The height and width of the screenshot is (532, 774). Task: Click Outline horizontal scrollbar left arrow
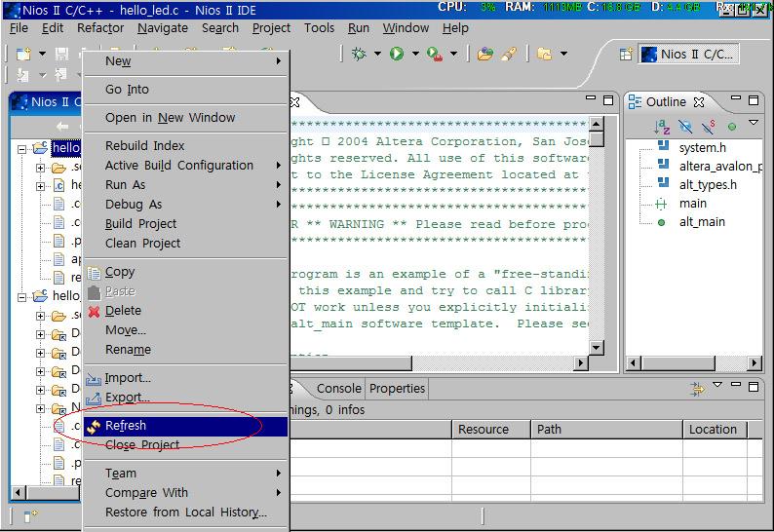pyautogui.click(x=634, y=363)
